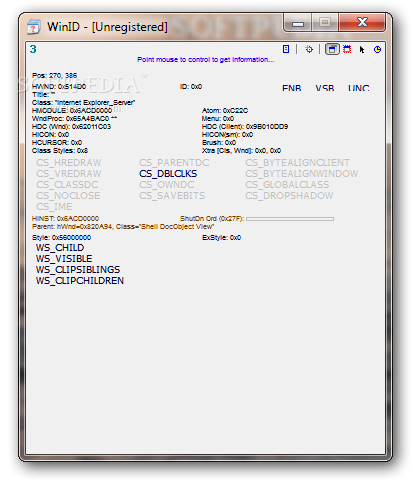Image resolution: width=413 pixels, height=482 pixels.
Task: Click the VSB status indicator
Action: (x=325, y=88)
